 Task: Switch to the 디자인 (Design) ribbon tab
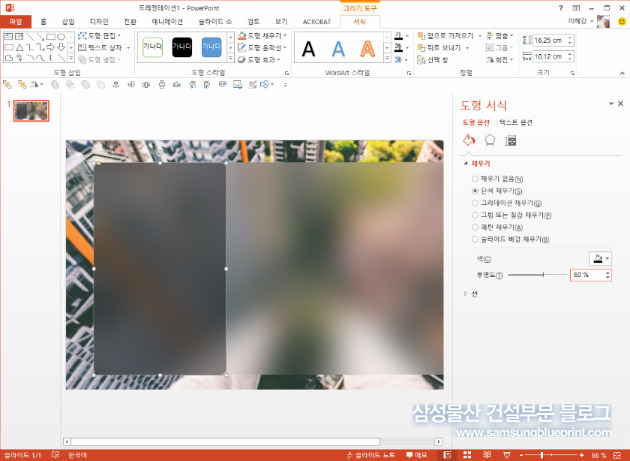point(99,22)
